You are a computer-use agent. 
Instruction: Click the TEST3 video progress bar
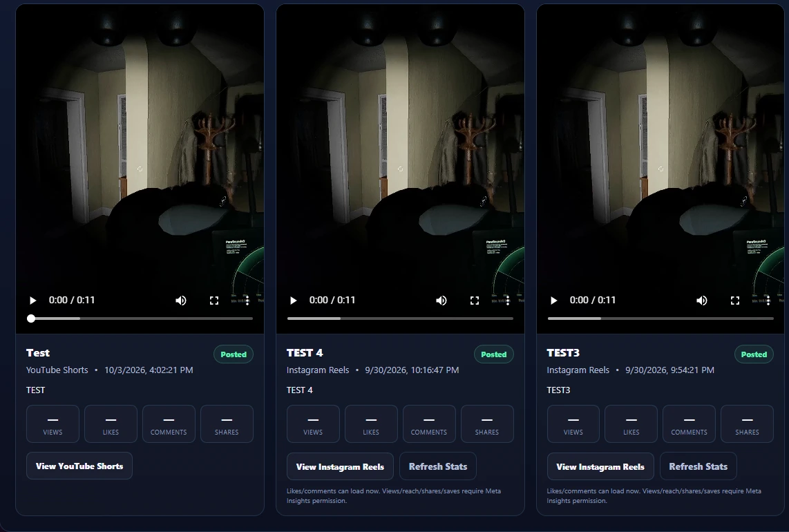click(660, 319)
